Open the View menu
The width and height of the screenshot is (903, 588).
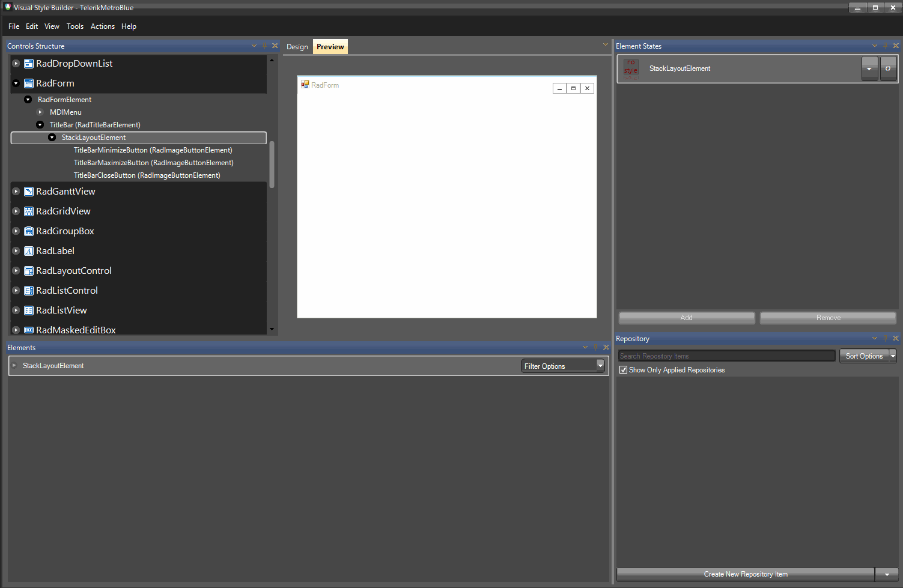[x=52, y=26]
